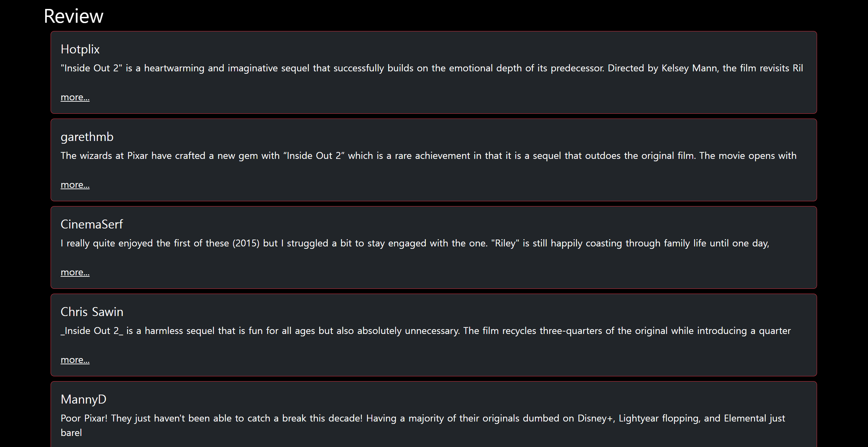Click the Chris Sawin reviewer name
Image resolution: width=868 pixels, height=447 pixels.
(x=92, y=312)
